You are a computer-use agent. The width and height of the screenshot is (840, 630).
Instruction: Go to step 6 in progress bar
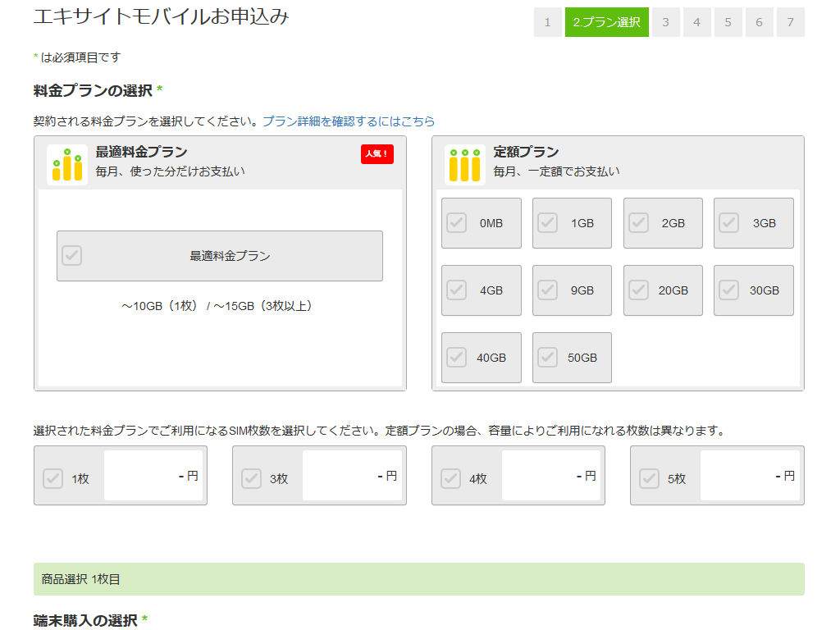(x=759, y=22)
